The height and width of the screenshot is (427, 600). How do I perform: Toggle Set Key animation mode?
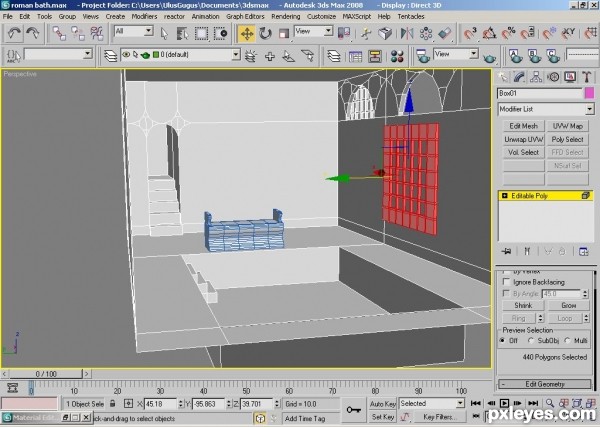click(x=383, y=417)
